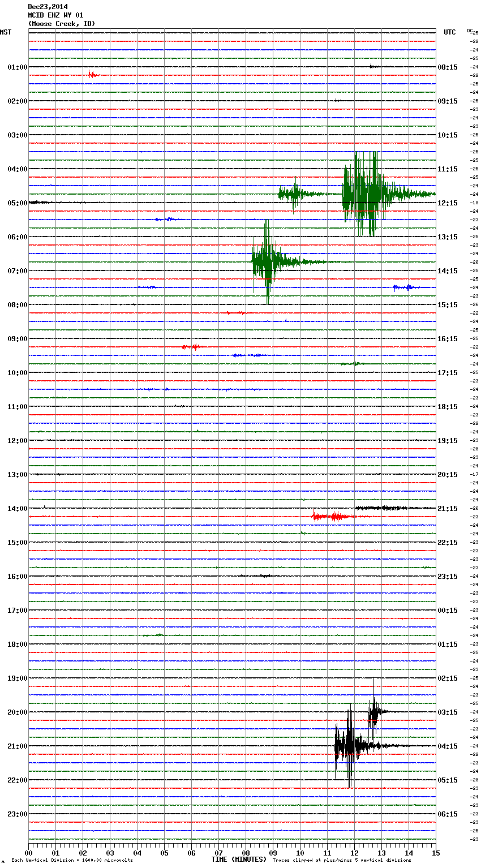The image size is (481, 868).
Task: Select the '07:00' MST hour label
Action: click(18, 271)
